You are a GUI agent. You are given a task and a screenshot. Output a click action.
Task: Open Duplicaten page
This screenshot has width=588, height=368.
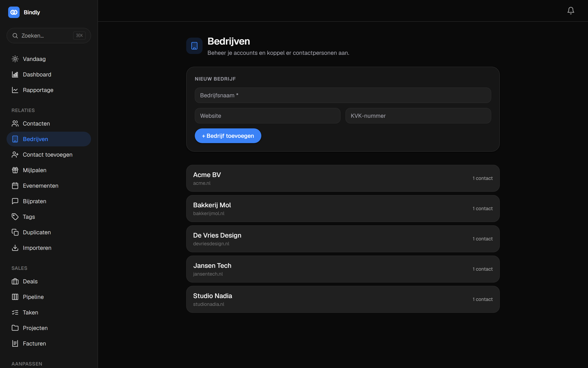[x=49, y=232]
